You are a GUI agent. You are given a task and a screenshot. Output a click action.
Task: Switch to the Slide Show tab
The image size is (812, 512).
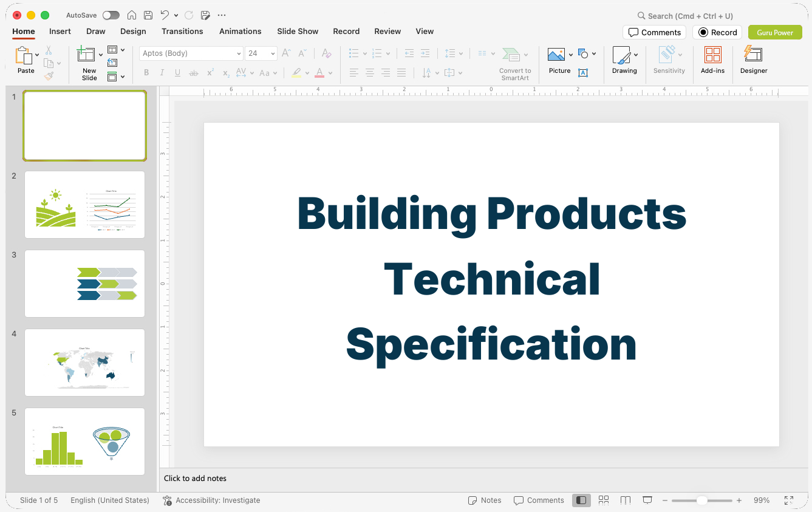coord(298,31)
